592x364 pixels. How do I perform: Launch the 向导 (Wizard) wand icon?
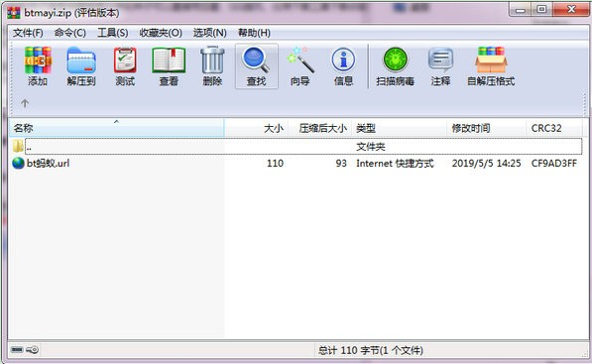click(300, 66)
